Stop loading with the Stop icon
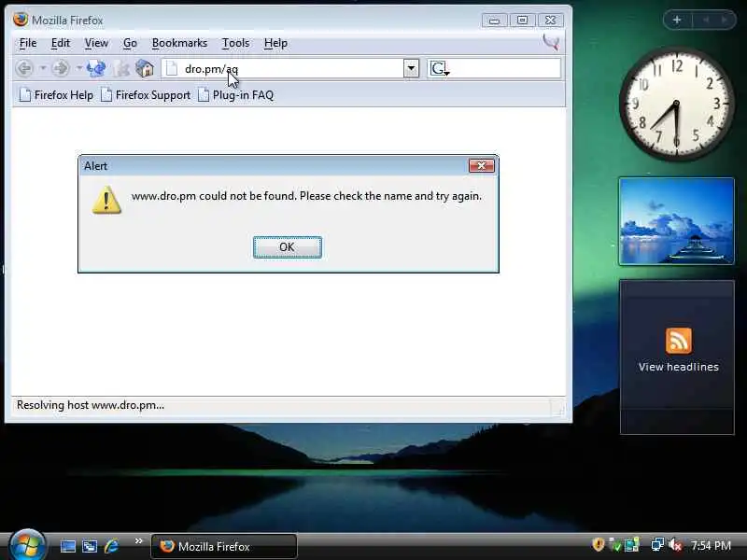The height and width of the screenshot is (560, 747). pyautogui.click(x=121, y=69)
